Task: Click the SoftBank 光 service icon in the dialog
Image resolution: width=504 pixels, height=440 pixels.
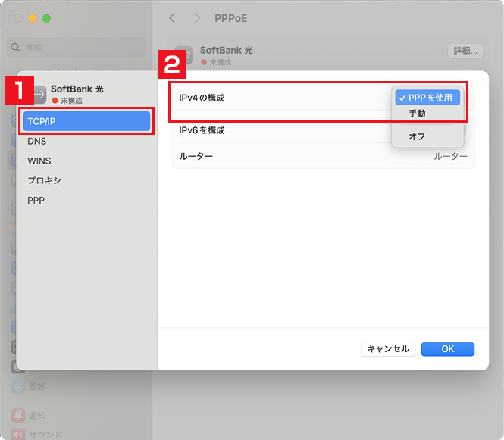Action: (x=38, y=94)
